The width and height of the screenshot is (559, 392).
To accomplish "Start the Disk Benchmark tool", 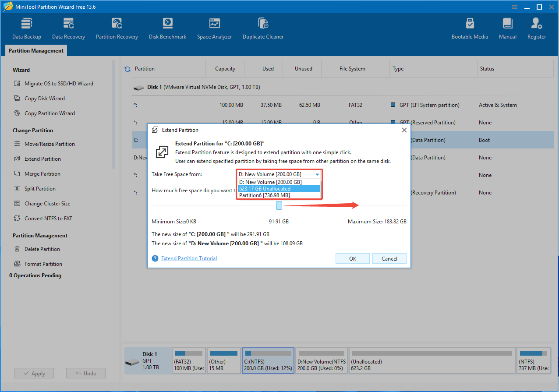I will tap(167, 28).
